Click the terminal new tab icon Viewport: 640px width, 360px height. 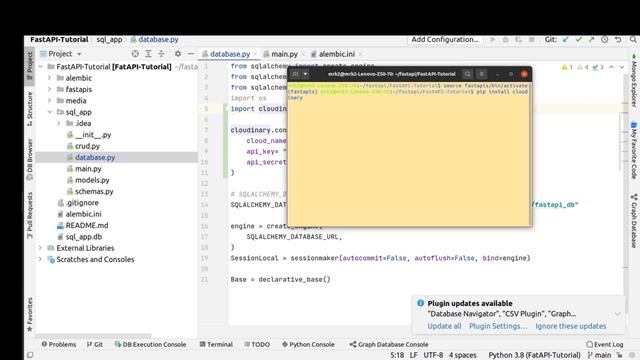click(x=296, y=74)
